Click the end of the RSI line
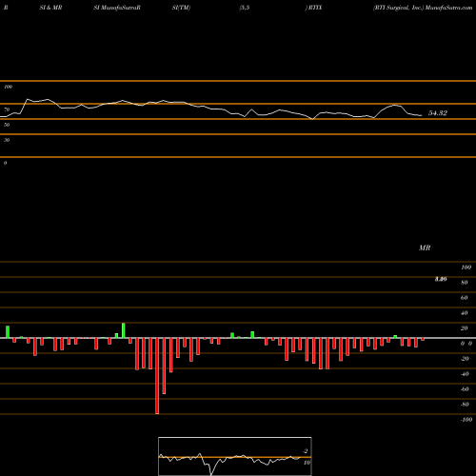This screenshot has width=476, height=476. pyautogui.click(x=422, y=115)
